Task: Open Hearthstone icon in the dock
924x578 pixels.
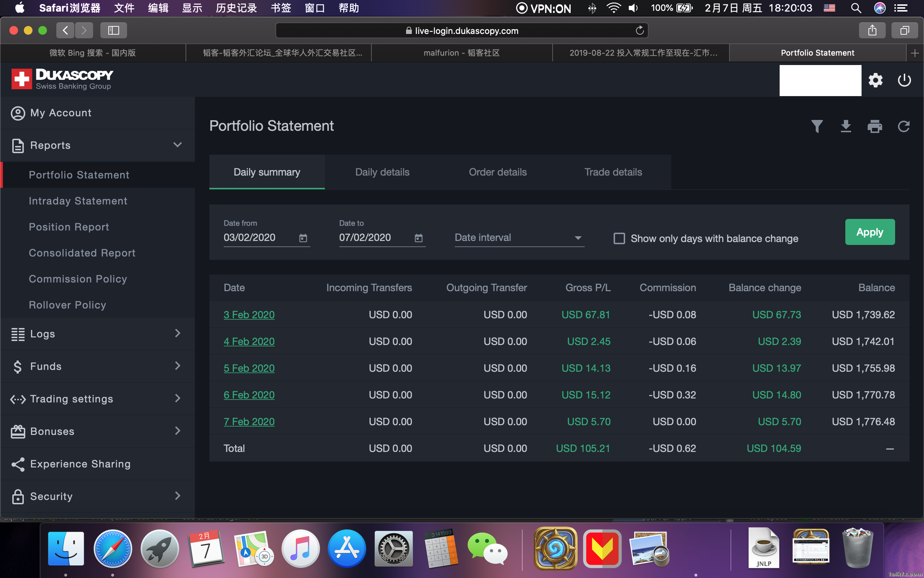Action: click(x=555, y=549)
